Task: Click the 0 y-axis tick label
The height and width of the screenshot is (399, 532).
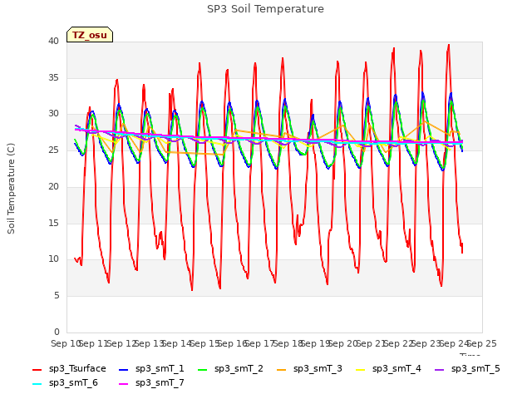Action: tap(57, 332)
